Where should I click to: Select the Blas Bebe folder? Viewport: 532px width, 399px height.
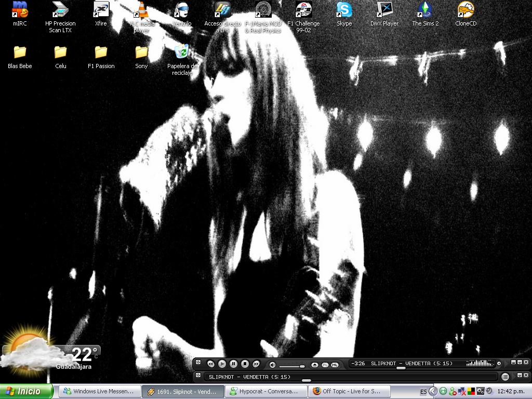click(x=20, y=57)
